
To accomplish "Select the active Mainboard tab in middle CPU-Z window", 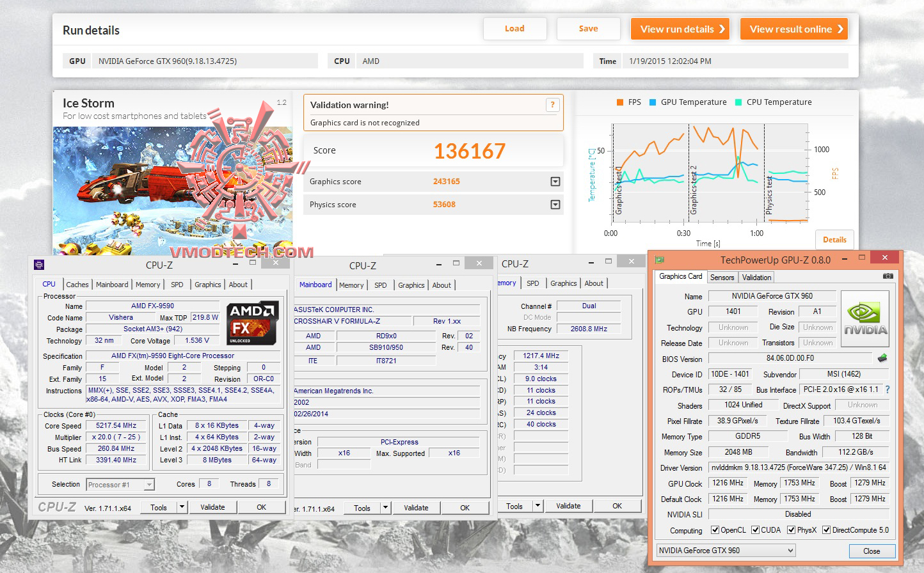I will click(315, 285).
